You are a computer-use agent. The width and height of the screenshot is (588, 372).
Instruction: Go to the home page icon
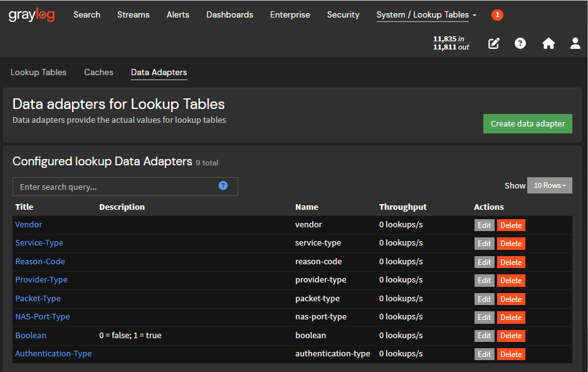tap(549, 43)
